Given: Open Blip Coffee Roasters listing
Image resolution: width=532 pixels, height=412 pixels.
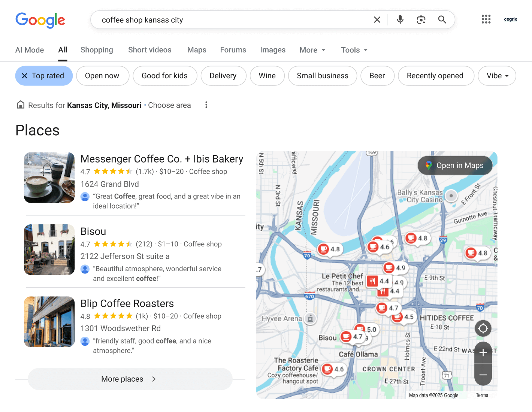Looking at the screenshot, I should click(127, 303).
